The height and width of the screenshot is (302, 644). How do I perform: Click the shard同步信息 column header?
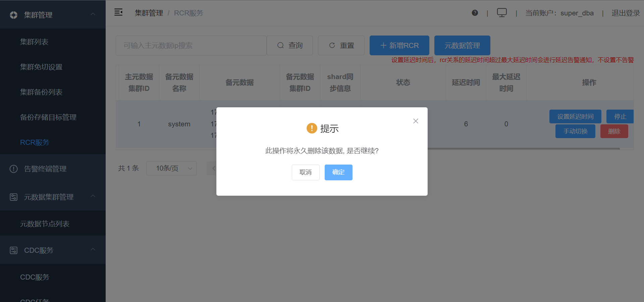click(x=340, y=82)
